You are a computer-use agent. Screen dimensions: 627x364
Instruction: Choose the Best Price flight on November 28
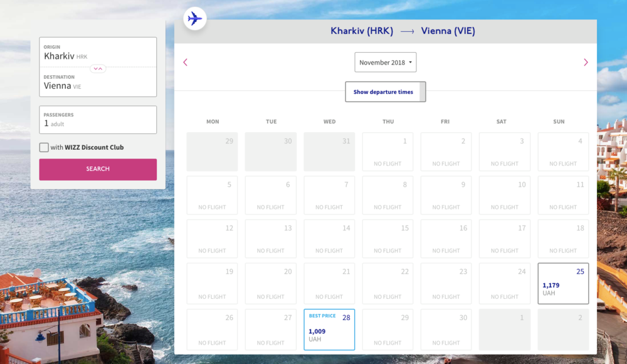329,330
